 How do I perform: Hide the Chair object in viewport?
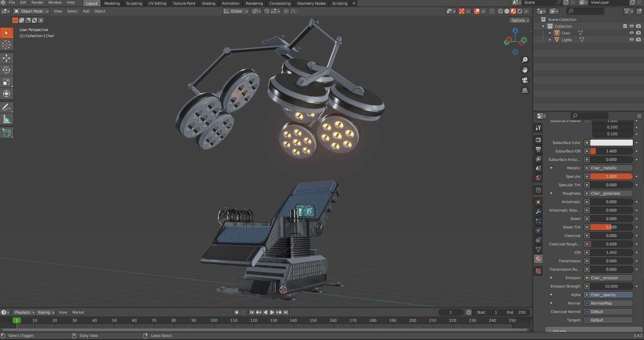point(632,33)
